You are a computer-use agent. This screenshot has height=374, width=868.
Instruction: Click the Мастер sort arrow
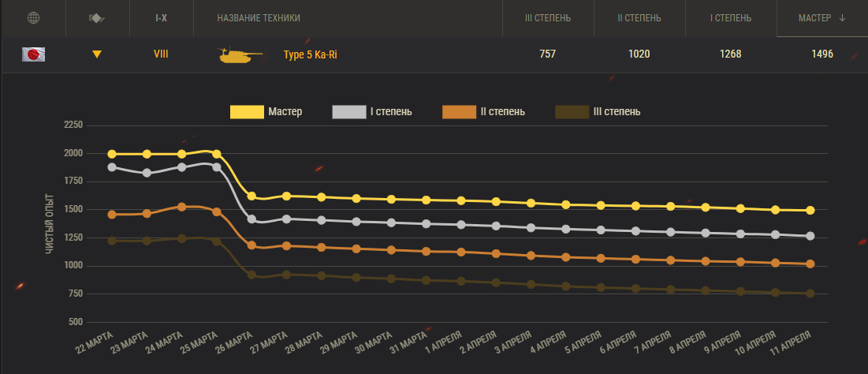843,18
